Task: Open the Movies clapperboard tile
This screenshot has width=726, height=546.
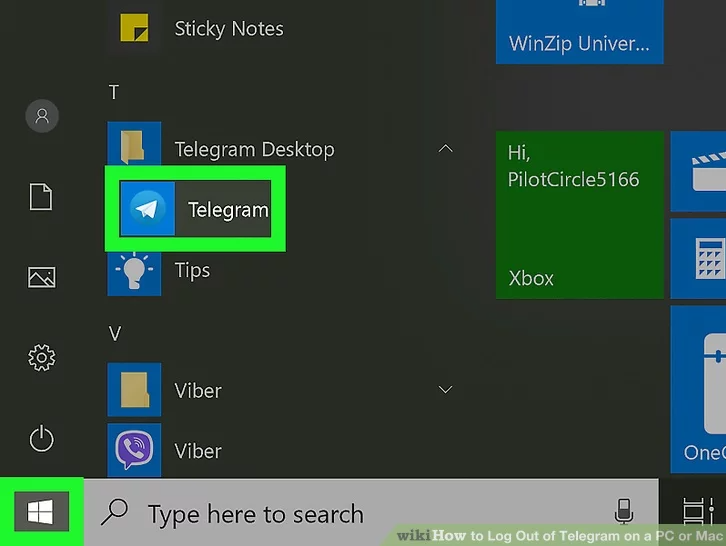Action: pos(698,171)
